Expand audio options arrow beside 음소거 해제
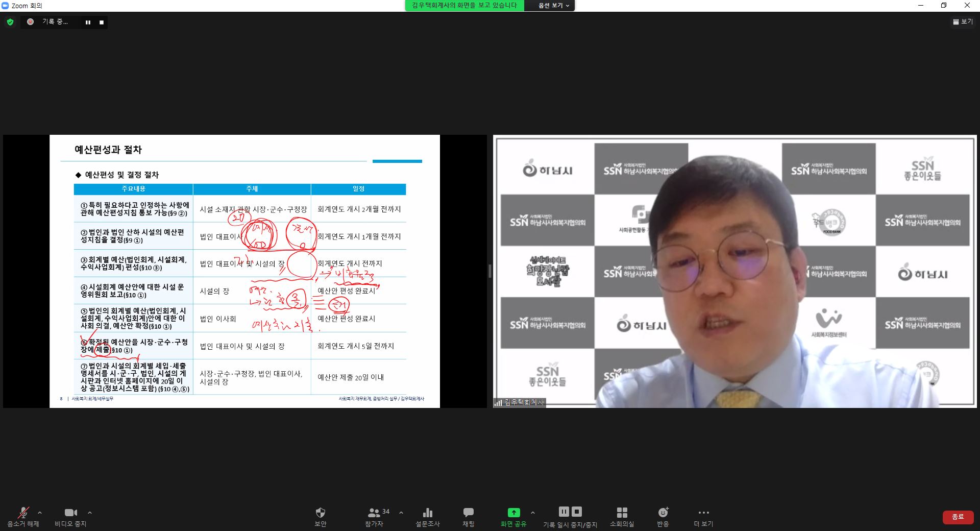The width and height of the screenshot is (980, 531). [x=40, y=513]
